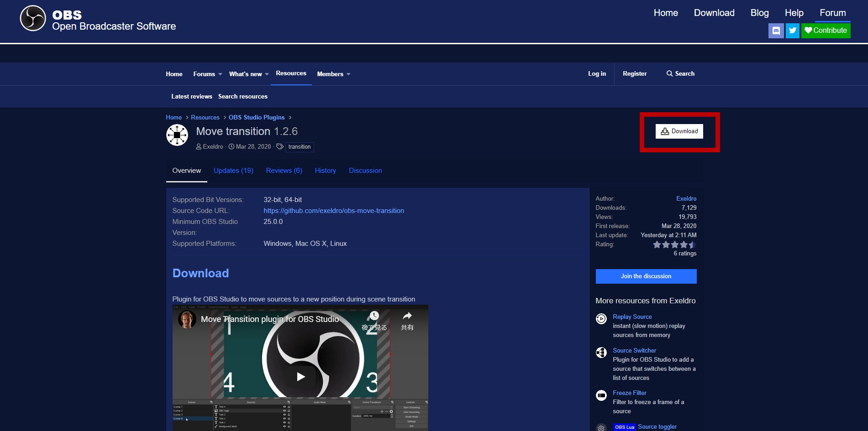Click Home breadcrumb

(x=174, y=117)
